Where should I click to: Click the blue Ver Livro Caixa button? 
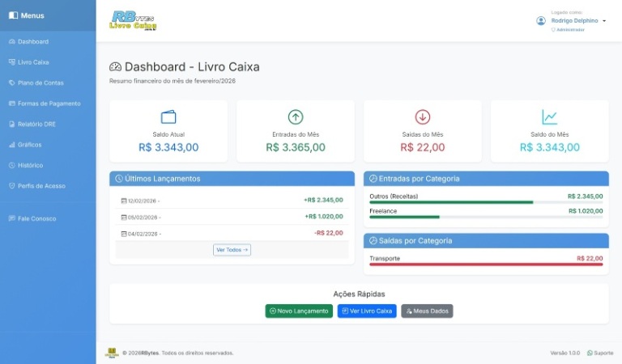click(x=367, y=311)
